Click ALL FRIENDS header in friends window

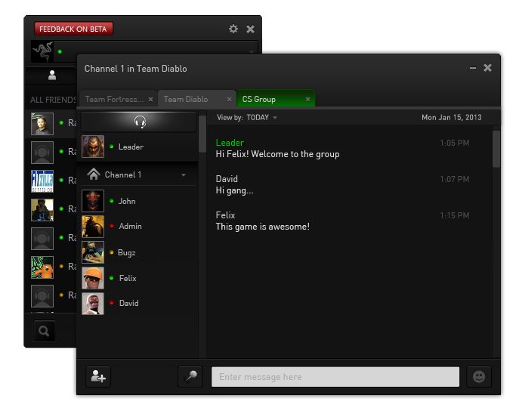54,100
